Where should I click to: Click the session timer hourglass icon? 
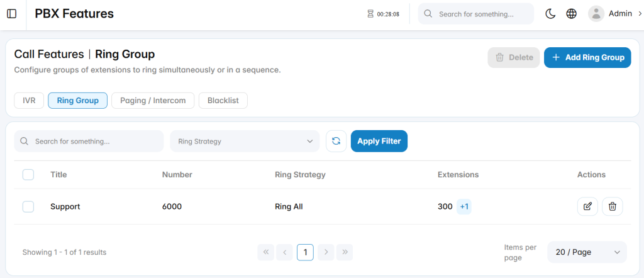370,14
